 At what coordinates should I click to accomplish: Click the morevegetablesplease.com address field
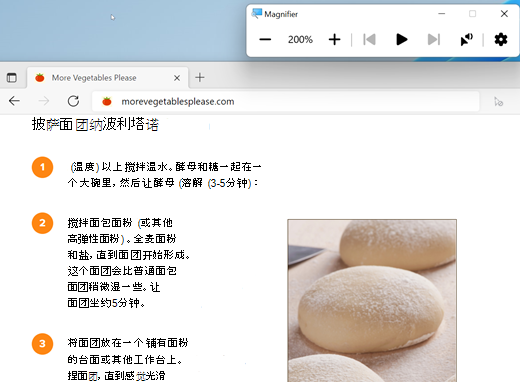[x=286, y=101]
